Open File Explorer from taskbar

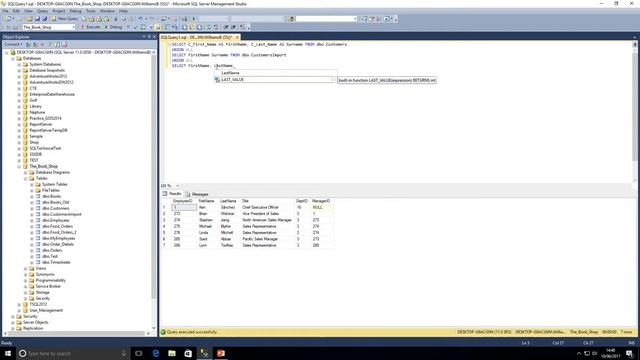point(172,353)
